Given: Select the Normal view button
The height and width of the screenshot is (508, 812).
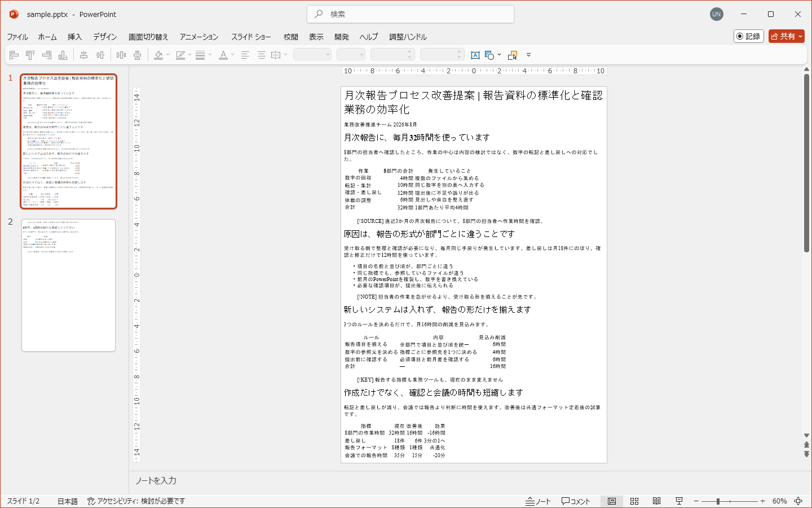Looking at the screenshot, I should pos(612,501).
